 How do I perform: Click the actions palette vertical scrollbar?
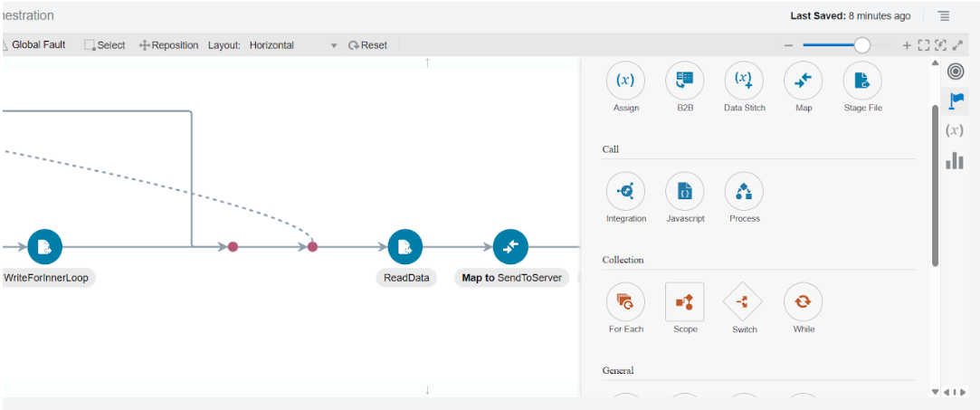tap(935, 186)
